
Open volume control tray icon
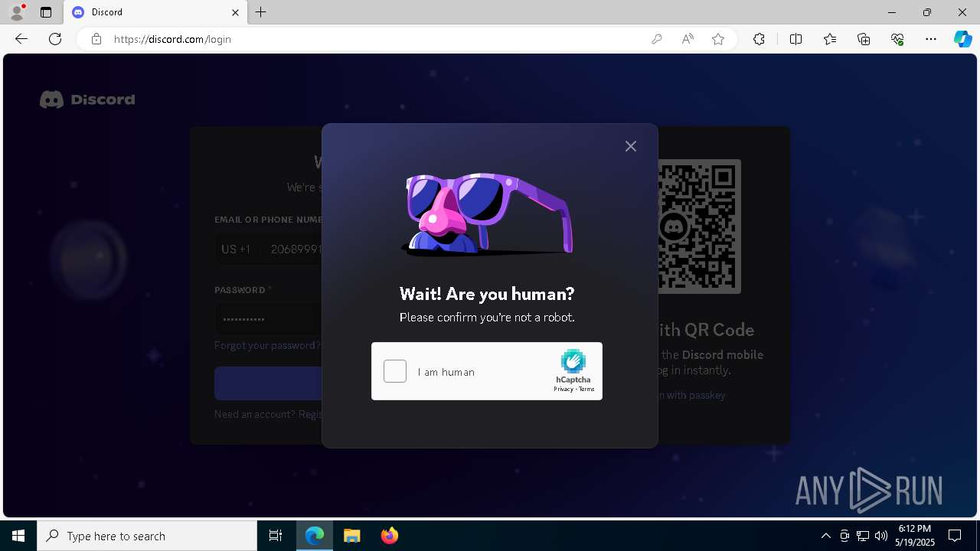point(881,536)
